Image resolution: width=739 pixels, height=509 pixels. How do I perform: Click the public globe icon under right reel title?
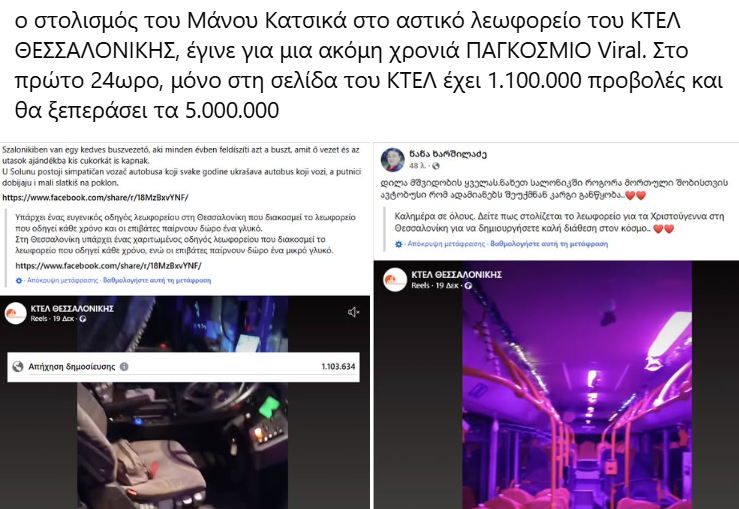(468, 286)
